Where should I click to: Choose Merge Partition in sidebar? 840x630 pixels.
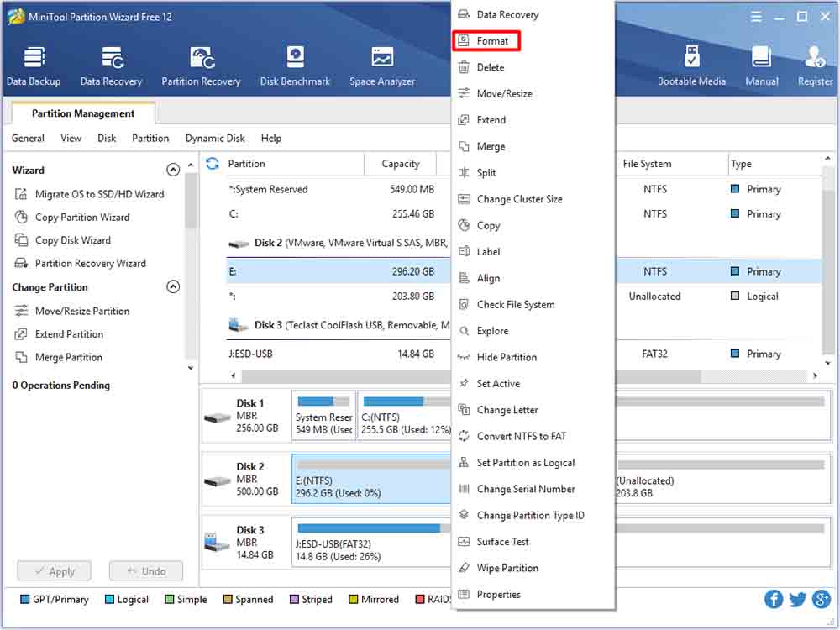[59, 357]
